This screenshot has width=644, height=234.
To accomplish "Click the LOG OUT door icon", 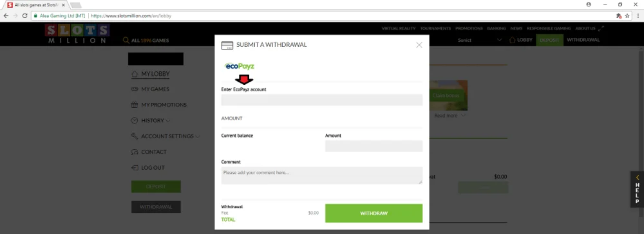I will pyautogui.click(x=135, y=168).
